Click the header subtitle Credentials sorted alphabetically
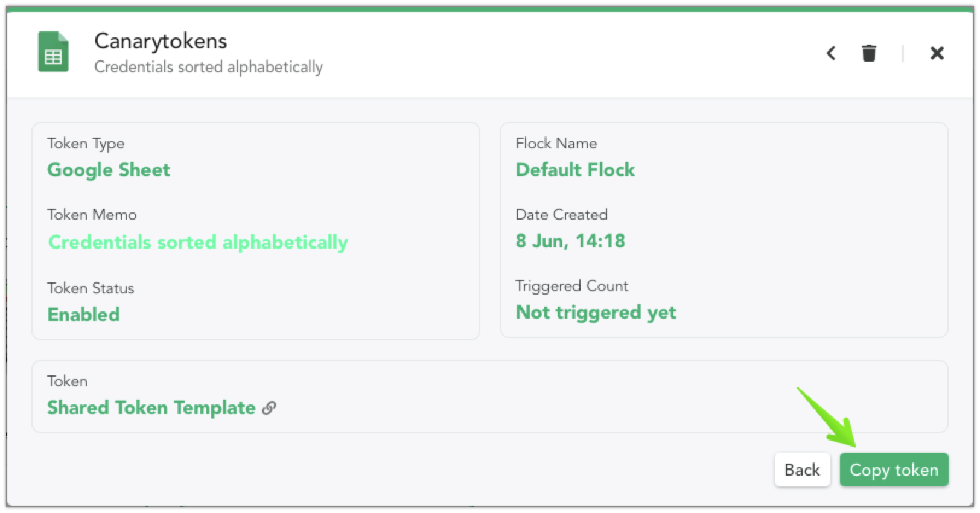Image resolution: width=980 pixels, height=513 pixels. point(208,67)
